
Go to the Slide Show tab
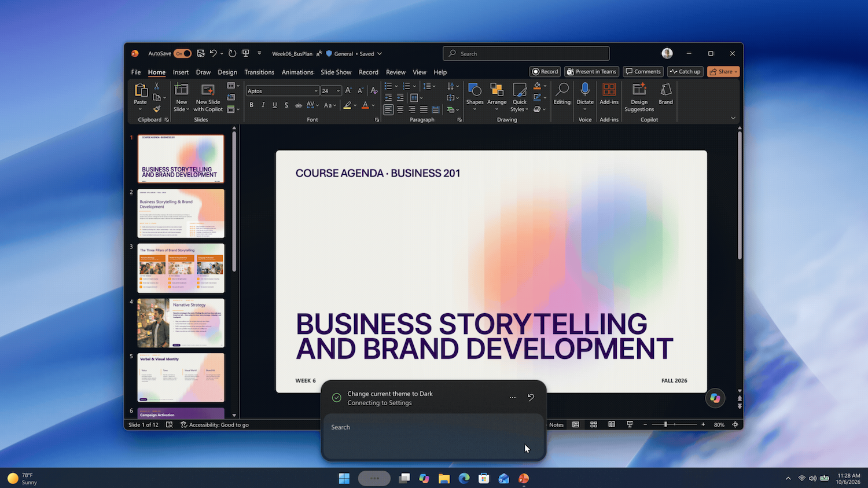point(336,72)
